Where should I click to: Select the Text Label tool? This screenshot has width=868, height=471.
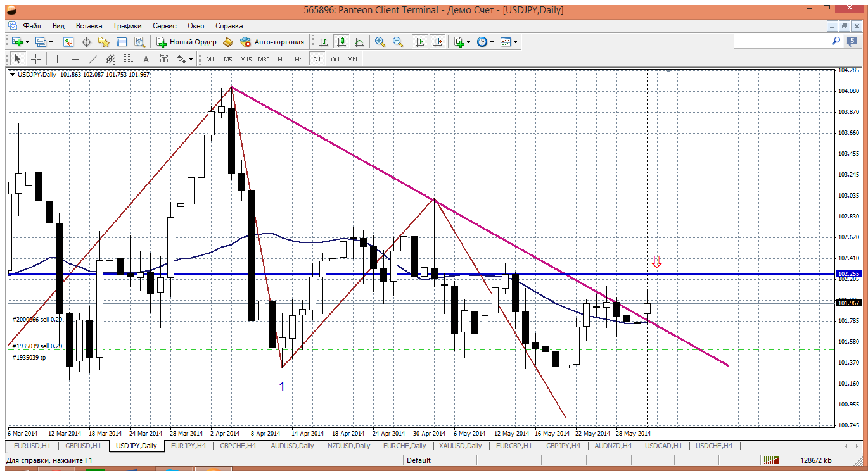coord(164,59)
